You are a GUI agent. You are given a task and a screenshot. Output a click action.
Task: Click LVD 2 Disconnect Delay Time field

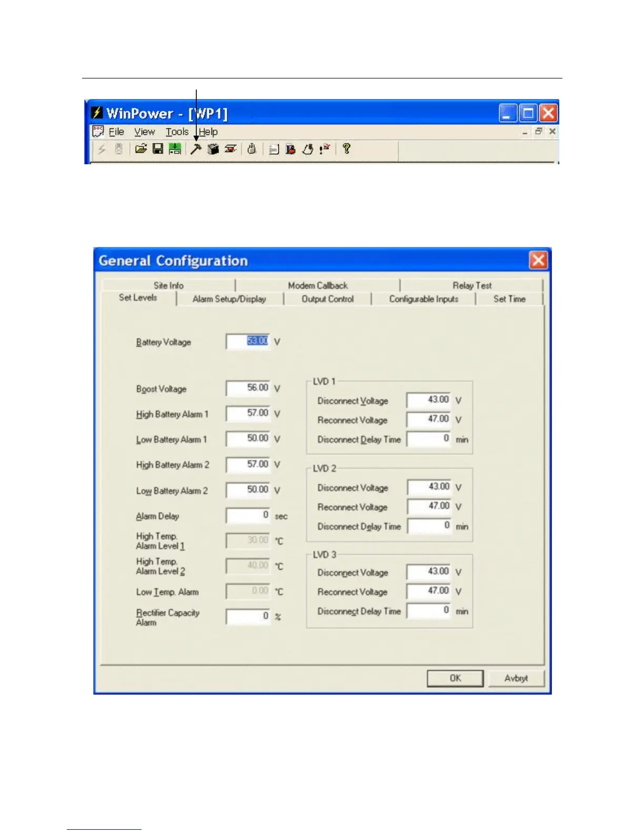[429, 526]
